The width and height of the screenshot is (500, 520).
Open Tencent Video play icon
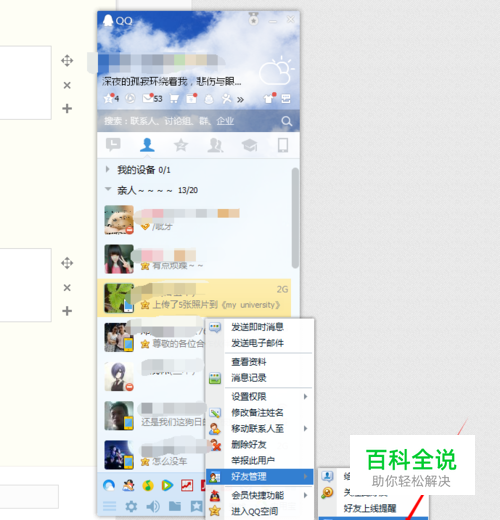pos(167,486)
